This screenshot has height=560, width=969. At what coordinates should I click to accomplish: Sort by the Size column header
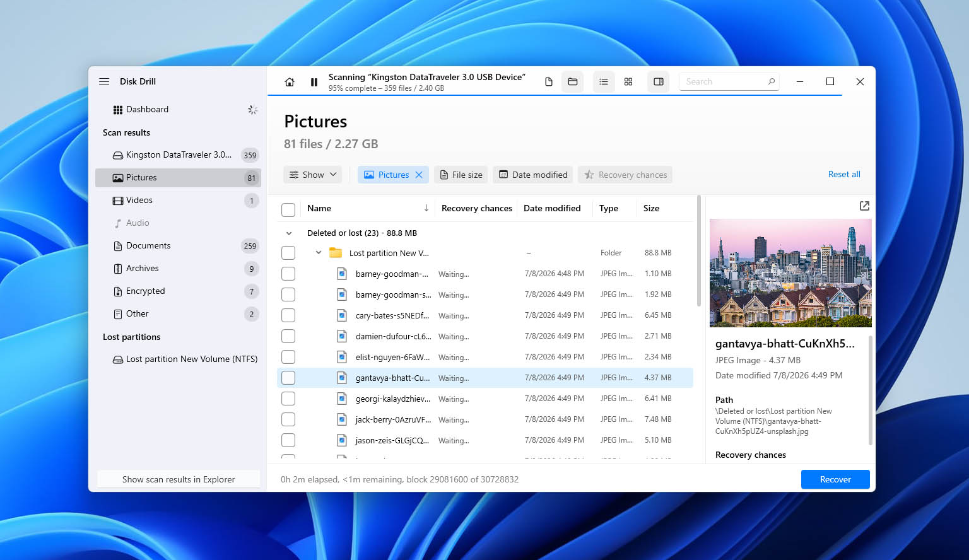pyautogui.click(x=651, y=208)
